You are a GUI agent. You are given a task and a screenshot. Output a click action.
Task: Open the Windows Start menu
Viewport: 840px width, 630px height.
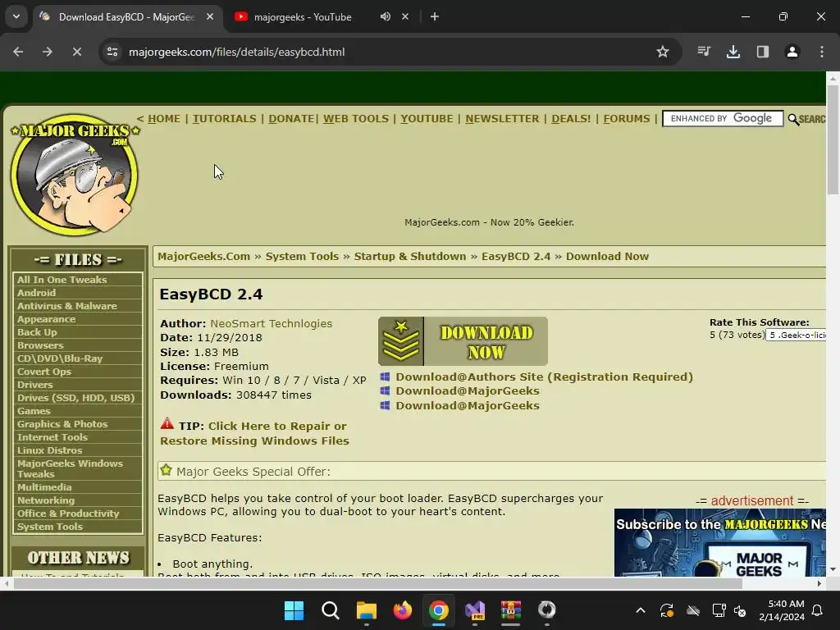click(x=294, y=610)
